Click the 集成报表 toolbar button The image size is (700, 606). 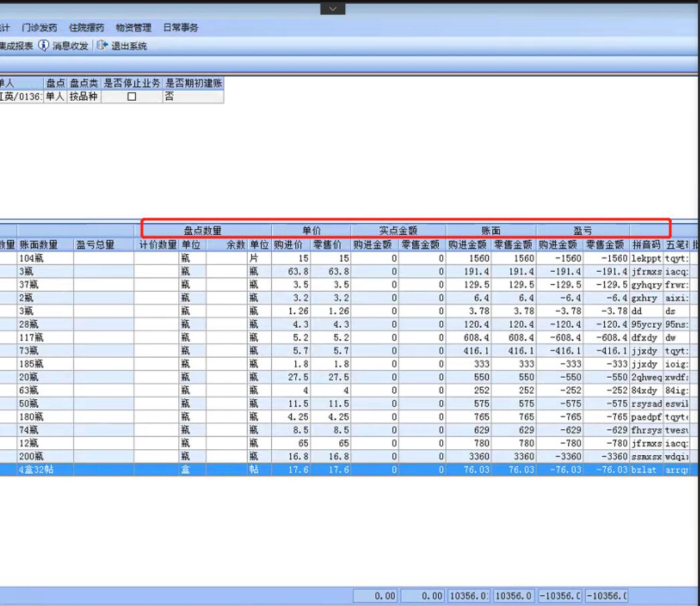(x=16, y=45)
